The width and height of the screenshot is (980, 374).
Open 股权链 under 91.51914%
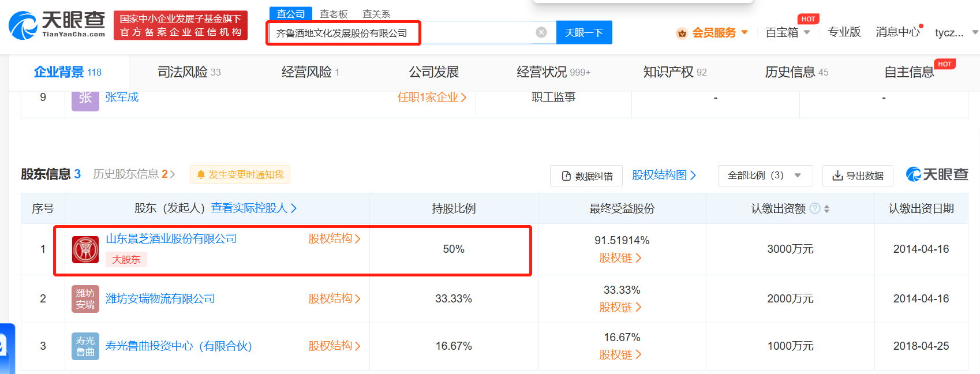(x=620, y=258)
